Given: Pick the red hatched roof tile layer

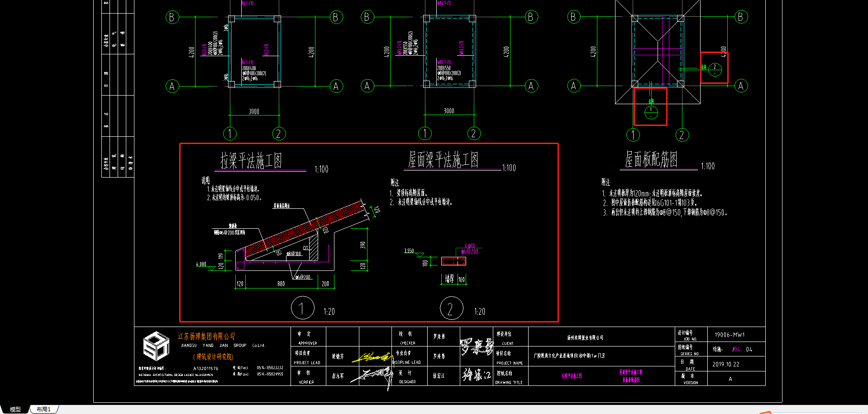Looking at the screenshot, I should click(304, 228).
